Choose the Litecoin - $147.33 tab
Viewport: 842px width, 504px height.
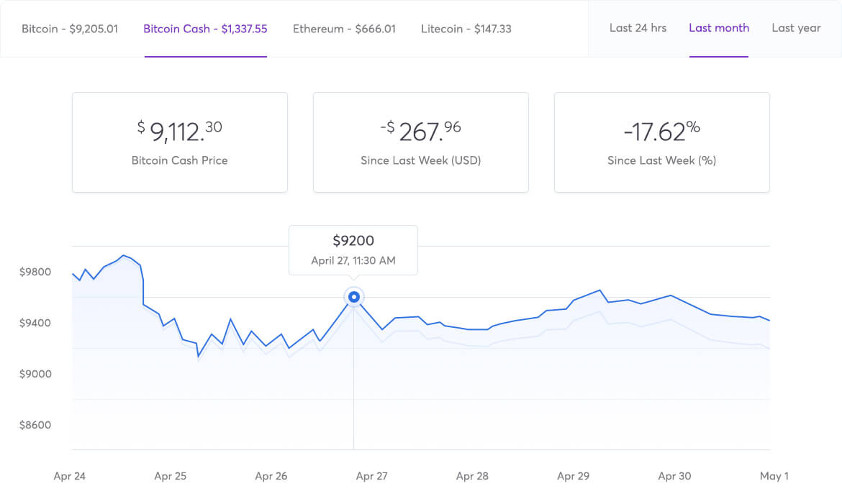point(466,29)
